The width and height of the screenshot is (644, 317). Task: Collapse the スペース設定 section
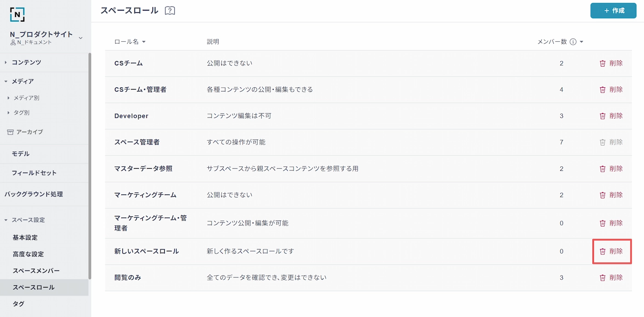pyautogui.click(x=6, y=220)
